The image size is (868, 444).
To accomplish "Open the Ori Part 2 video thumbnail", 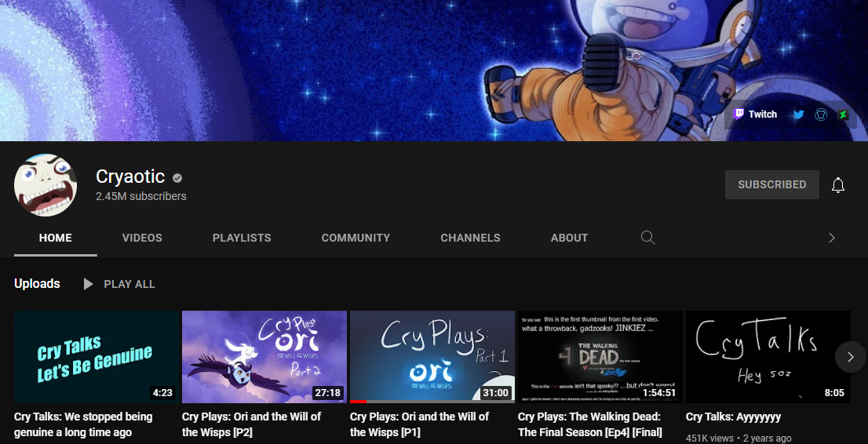I will pos(264,356).
